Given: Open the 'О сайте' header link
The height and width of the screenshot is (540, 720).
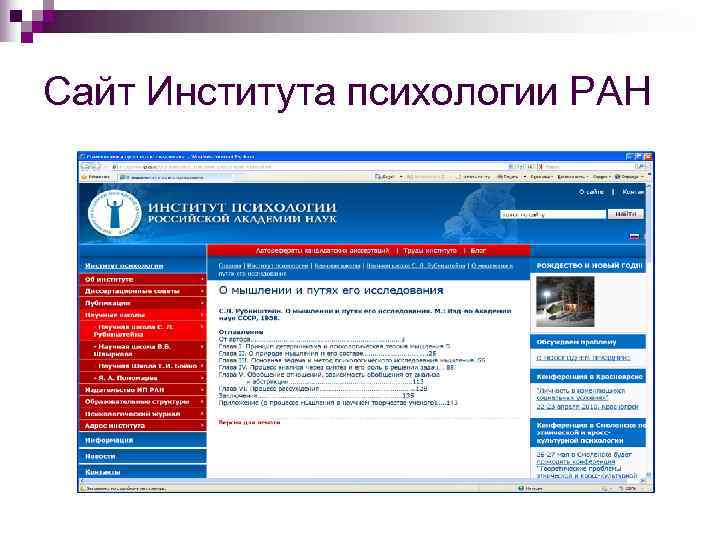Looking at the screenshot, I should (591, 192).
